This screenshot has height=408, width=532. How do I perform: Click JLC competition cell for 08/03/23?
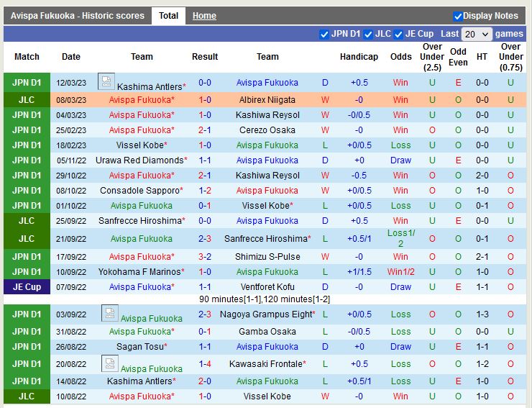click(27, 100)
